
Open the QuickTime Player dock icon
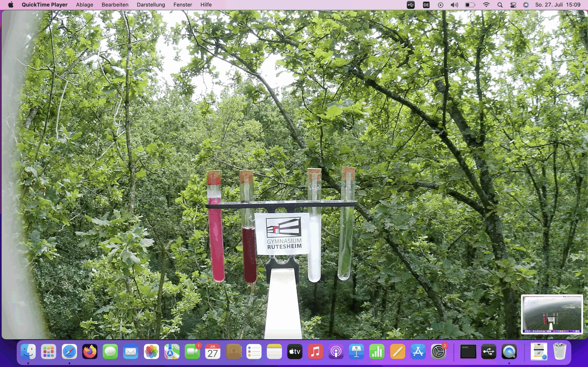(x=509, y=351)
